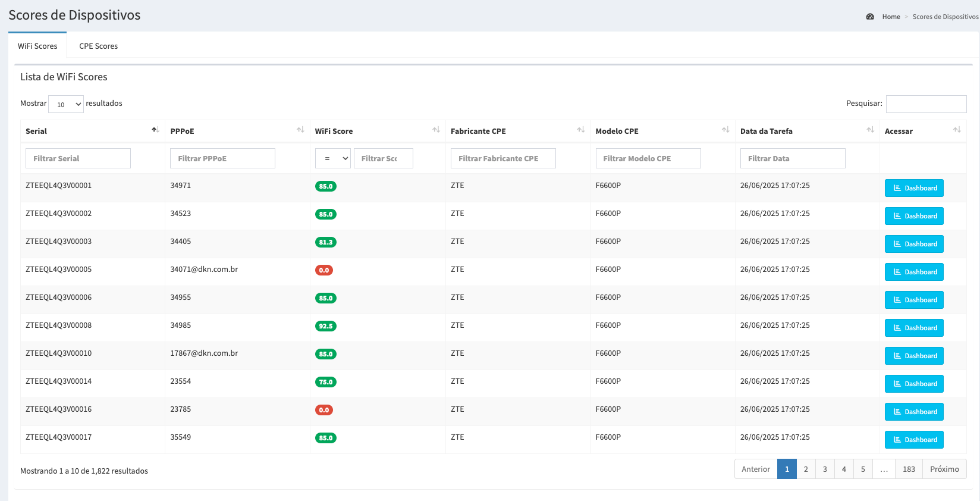Focus the Pesquisar search field

[926, 104]
